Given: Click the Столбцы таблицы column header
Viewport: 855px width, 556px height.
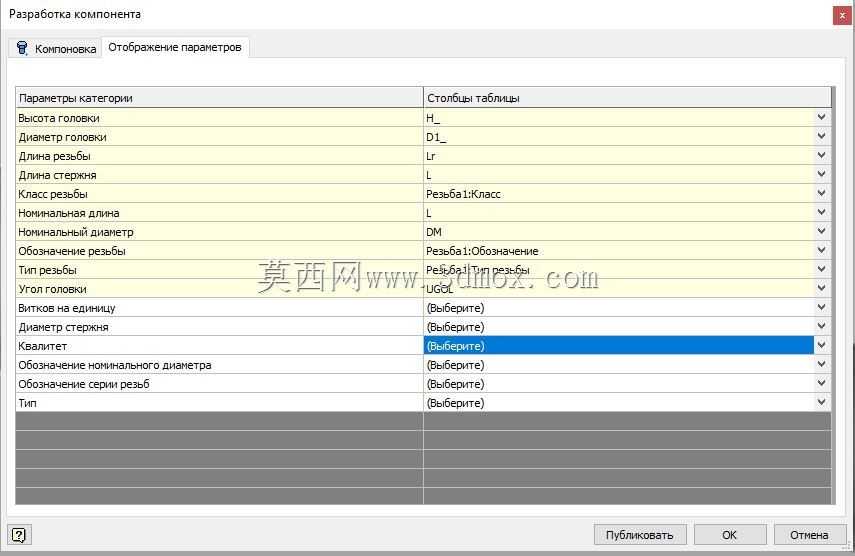Looking at the screenshot, I should pos(627,98).
